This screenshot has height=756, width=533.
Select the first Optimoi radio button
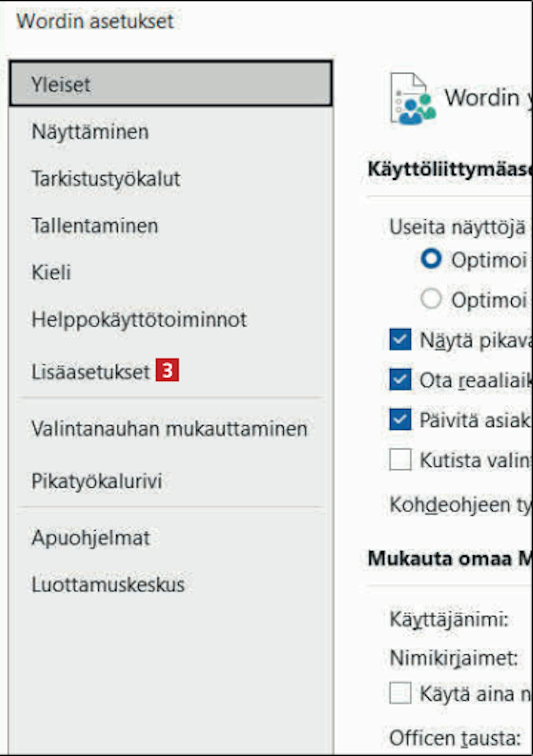pos(431,259)
